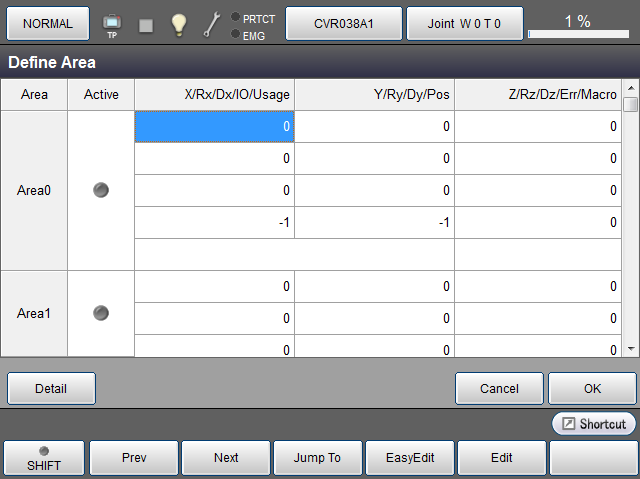
Task: Open the CVR038A1 program selector
Action: 344,23
